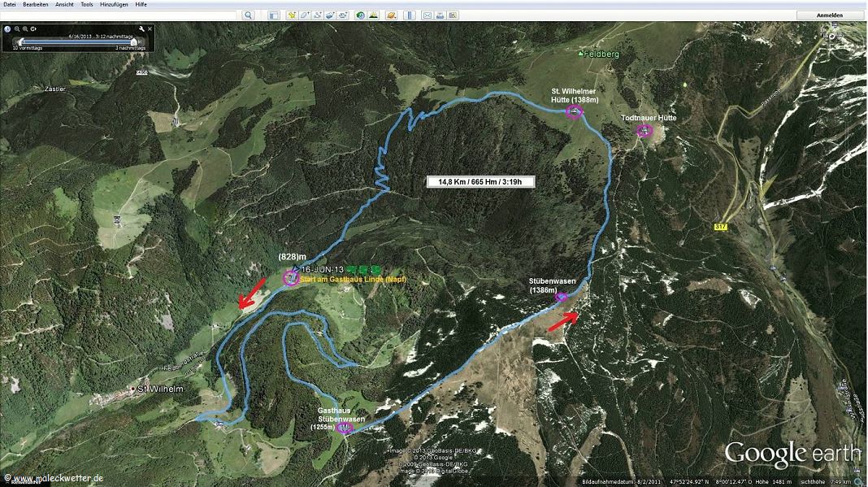This screenshot has height=487, width=868.
Task: Select the add path tool
Action: [x=318, y=15]
